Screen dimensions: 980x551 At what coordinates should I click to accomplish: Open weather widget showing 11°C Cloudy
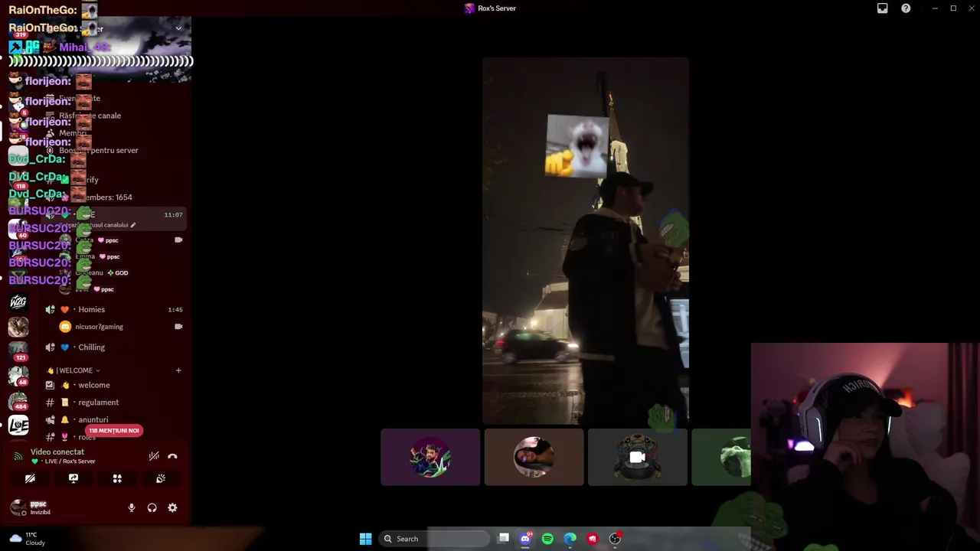[28, 539]
